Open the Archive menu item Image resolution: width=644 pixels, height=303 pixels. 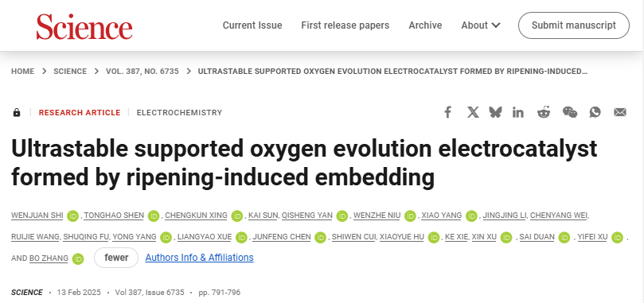pyautogui.click(x=425, y=25)
